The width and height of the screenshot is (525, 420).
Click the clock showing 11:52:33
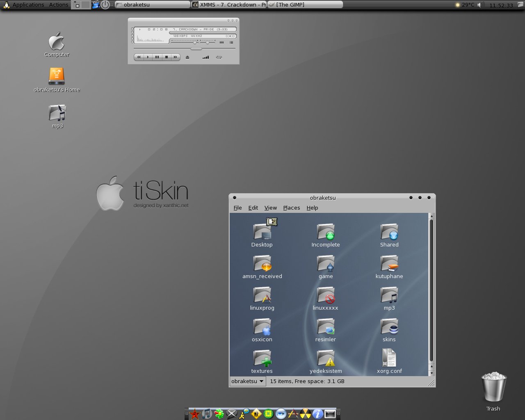coord(501,5)
